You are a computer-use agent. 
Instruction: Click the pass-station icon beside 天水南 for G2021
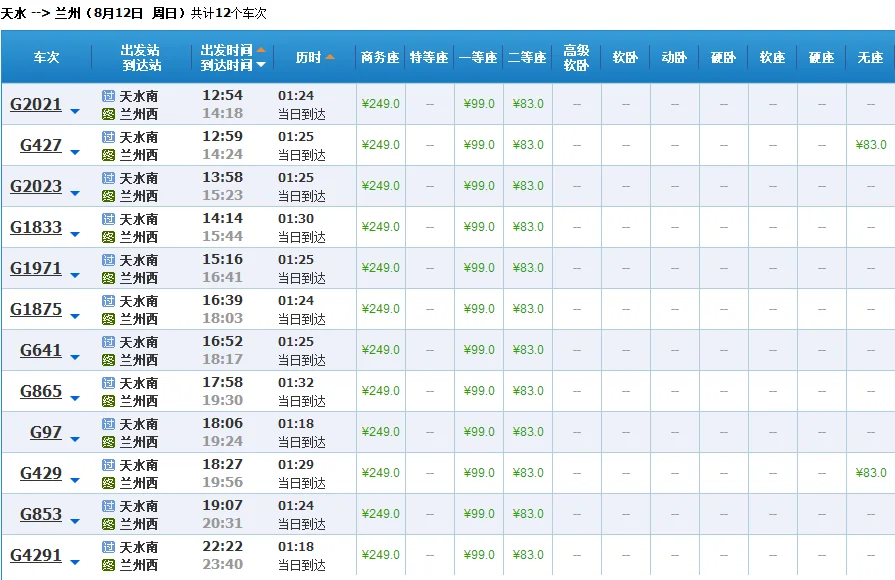[106, 95]
